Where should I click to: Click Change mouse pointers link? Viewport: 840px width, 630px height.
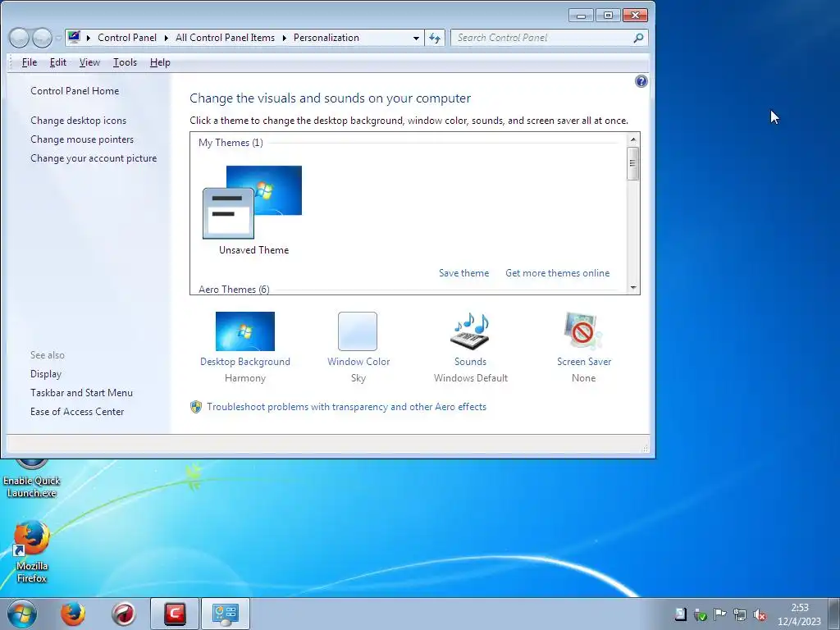point(82,139)
